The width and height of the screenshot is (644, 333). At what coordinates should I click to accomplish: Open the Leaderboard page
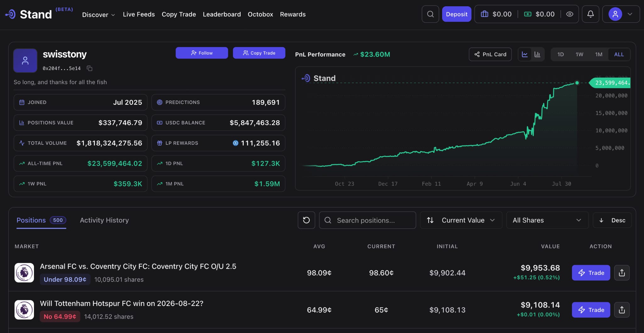click(222, 14)
